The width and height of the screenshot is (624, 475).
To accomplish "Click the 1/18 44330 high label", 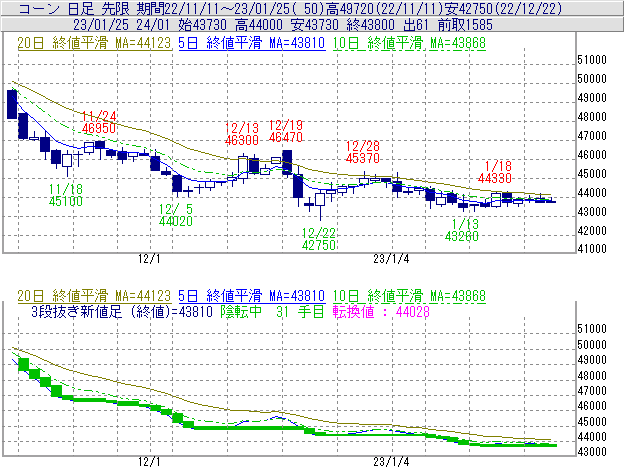I will pyautogui.click(x=495, y=172).
